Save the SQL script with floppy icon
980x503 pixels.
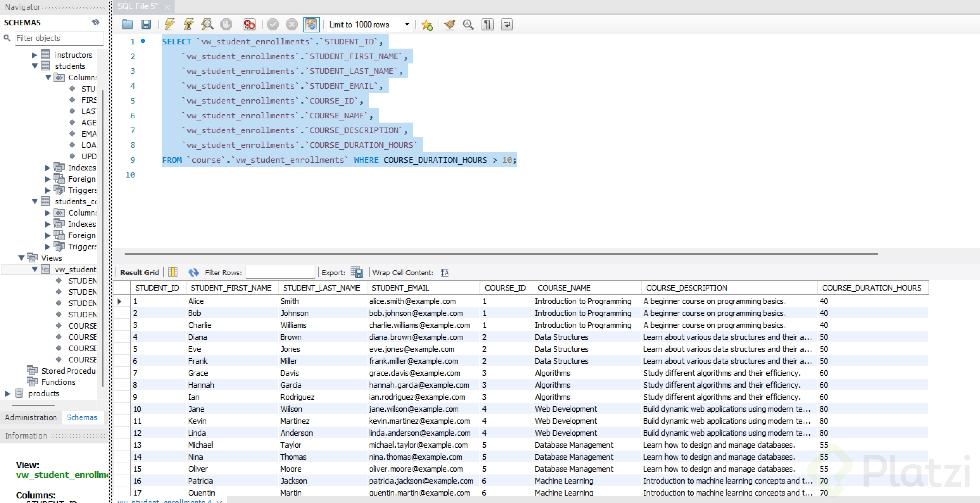tap(146, 24)
